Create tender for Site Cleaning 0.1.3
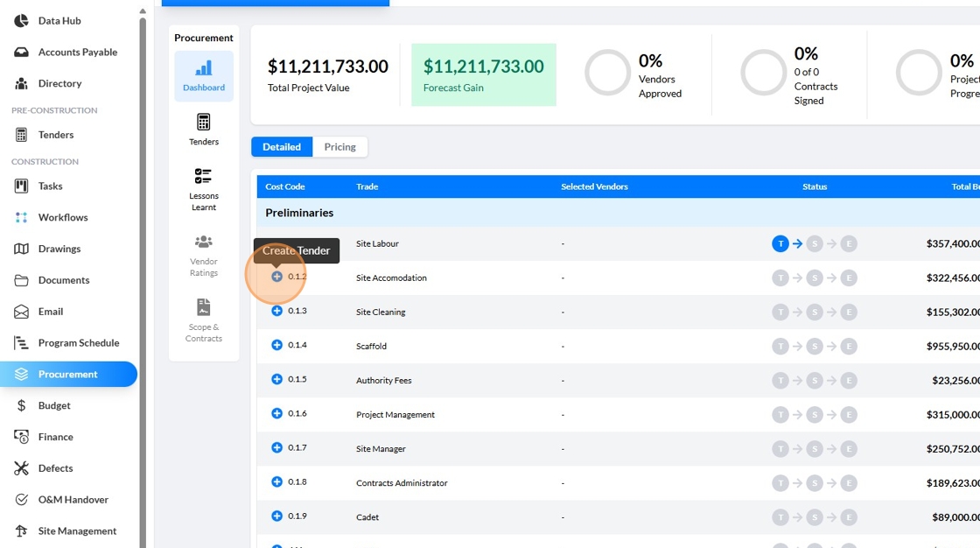Image resolution: width=980 pixels, height=548 pixels. tap(276, 310)
